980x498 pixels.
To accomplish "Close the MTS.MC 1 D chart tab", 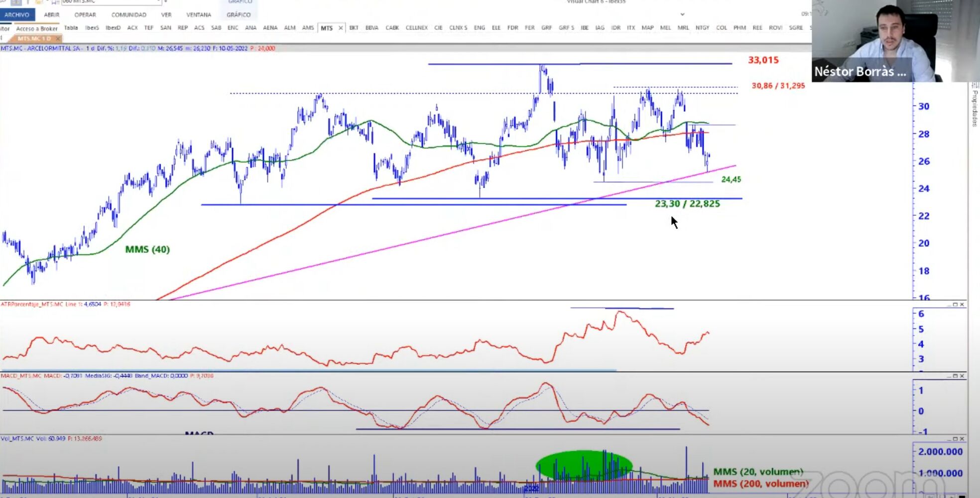I will 58,38.
